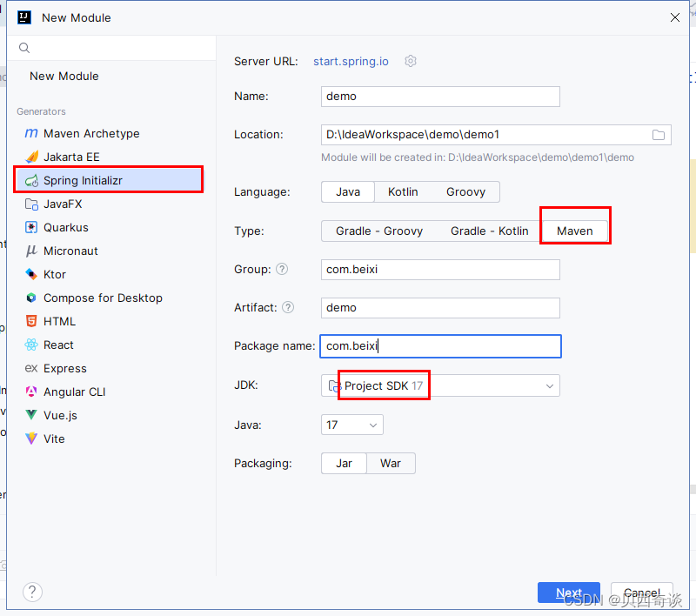Click the React atom icon
Viewport: 696px width, 616px height.
(31, 345)
